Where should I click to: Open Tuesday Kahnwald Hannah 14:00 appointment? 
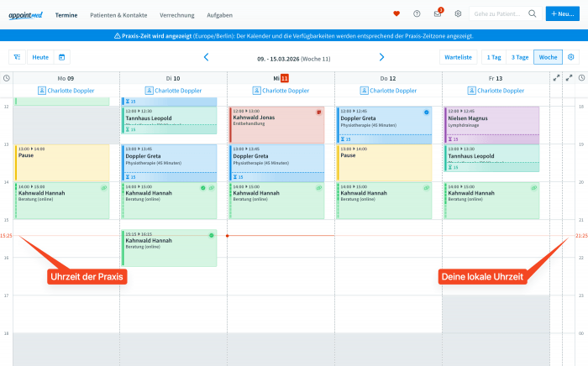169,201
